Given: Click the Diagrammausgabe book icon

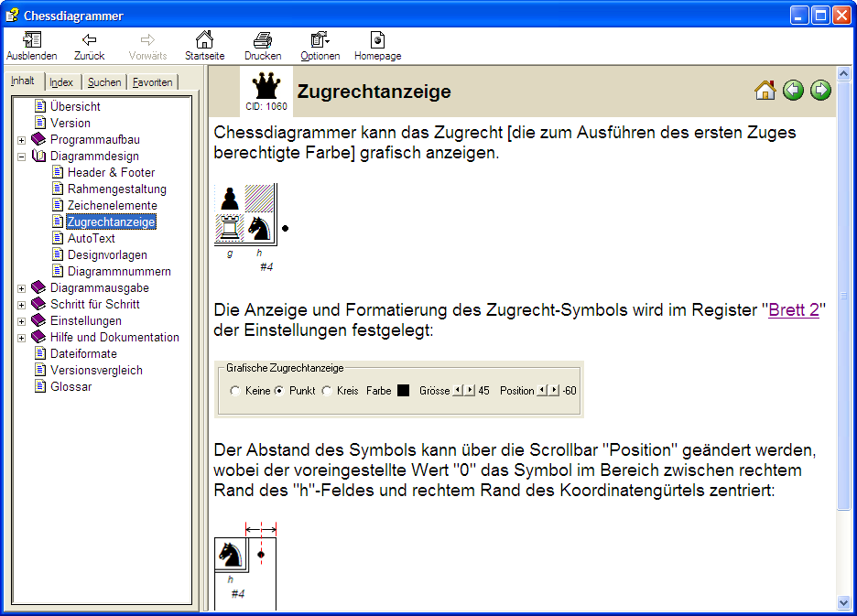Looking at the screenshot, I should (38, 287).
